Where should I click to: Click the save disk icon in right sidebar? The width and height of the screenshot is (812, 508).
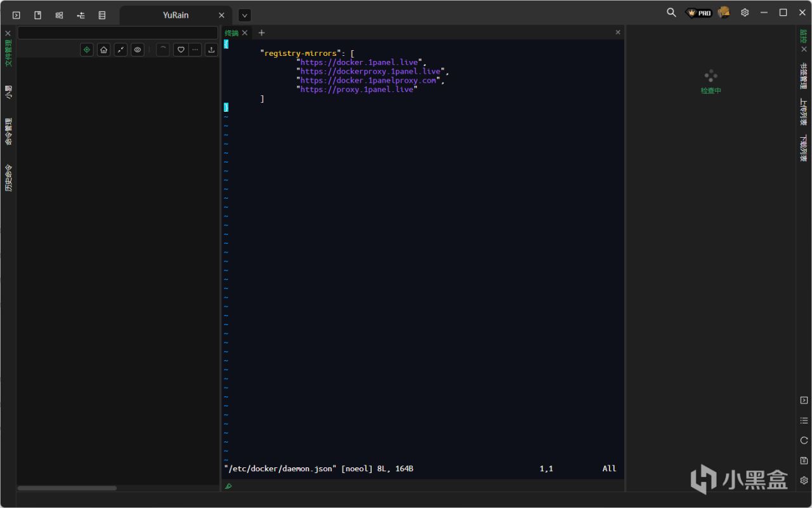click(x=804, y=460)
